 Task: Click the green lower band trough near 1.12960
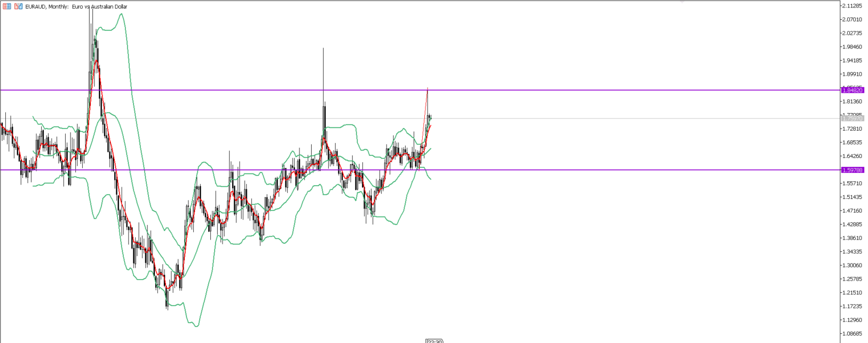click(x=196, y=326)
